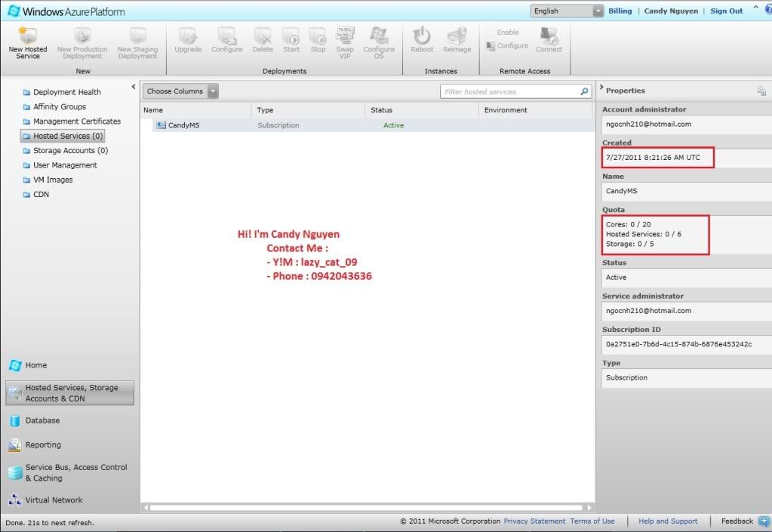This screenshot has height=532, width=772.
Task: Open Affinity Groups in the tree
Action: pyautogui.click(x=54, y=106)
